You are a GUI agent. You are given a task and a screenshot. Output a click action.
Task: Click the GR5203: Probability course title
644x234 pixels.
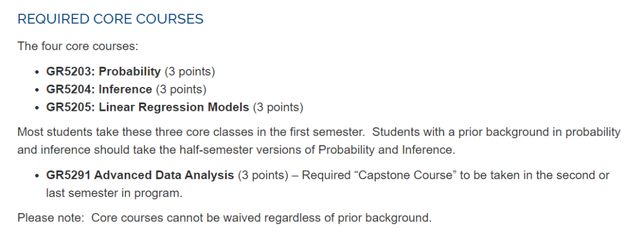(x=104, y=71)
